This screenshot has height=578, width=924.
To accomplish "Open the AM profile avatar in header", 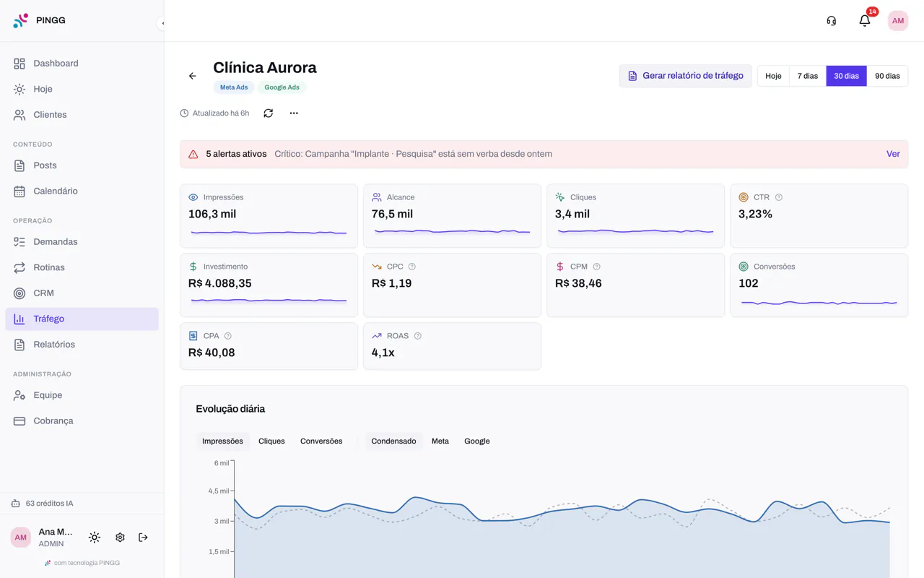I will coord(898,21).
